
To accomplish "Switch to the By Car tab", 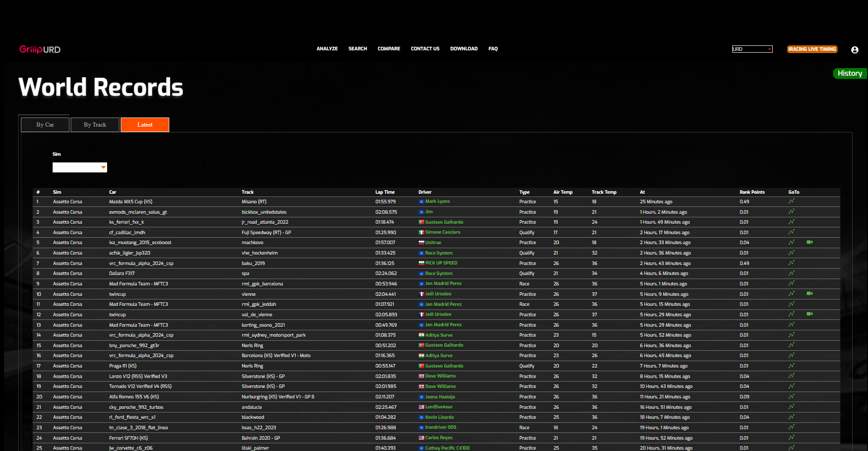I will [x=45, y=125].
